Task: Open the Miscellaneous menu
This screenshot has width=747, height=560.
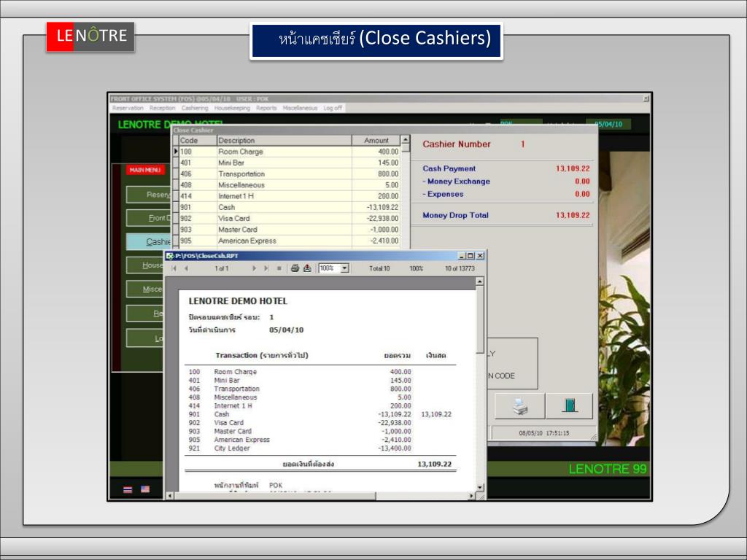Action: pos(300,108)
